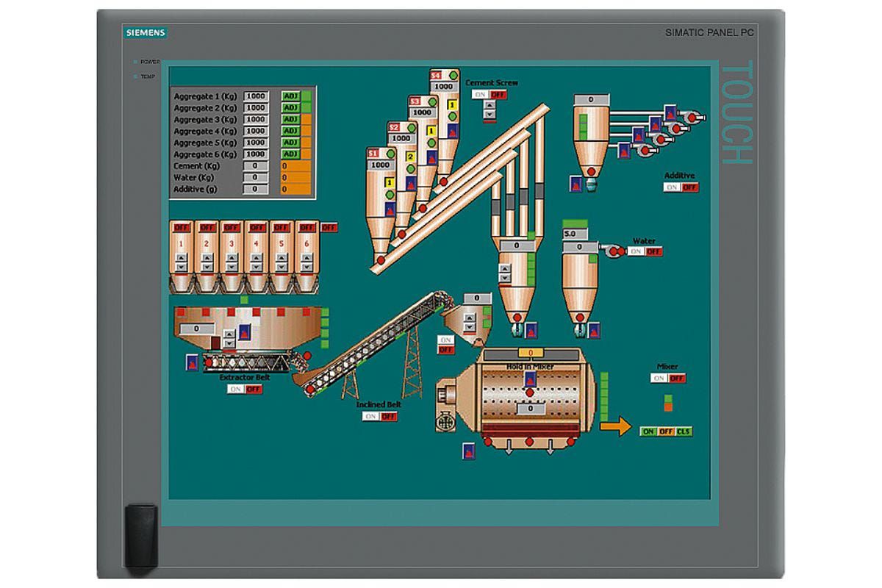Click the orange status box for Aggregate 4
This screenshot has width=882, height=588.
coord(306,131)
